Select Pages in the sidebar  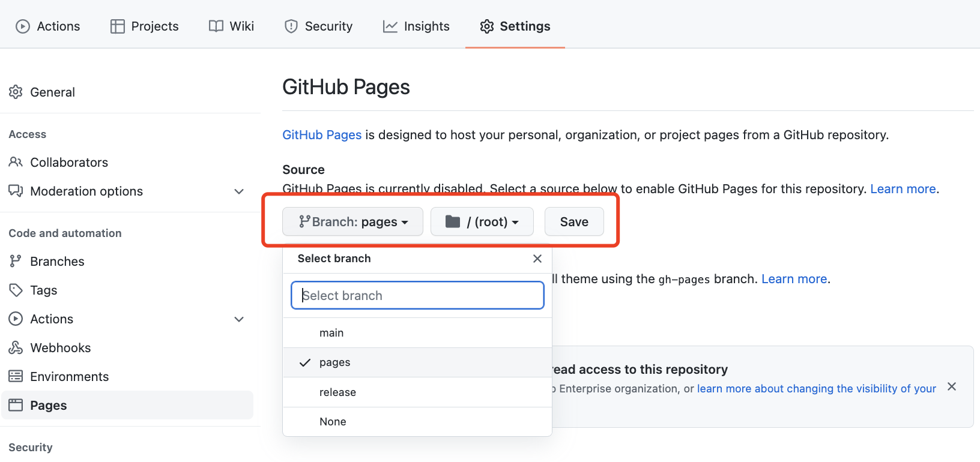127,406
